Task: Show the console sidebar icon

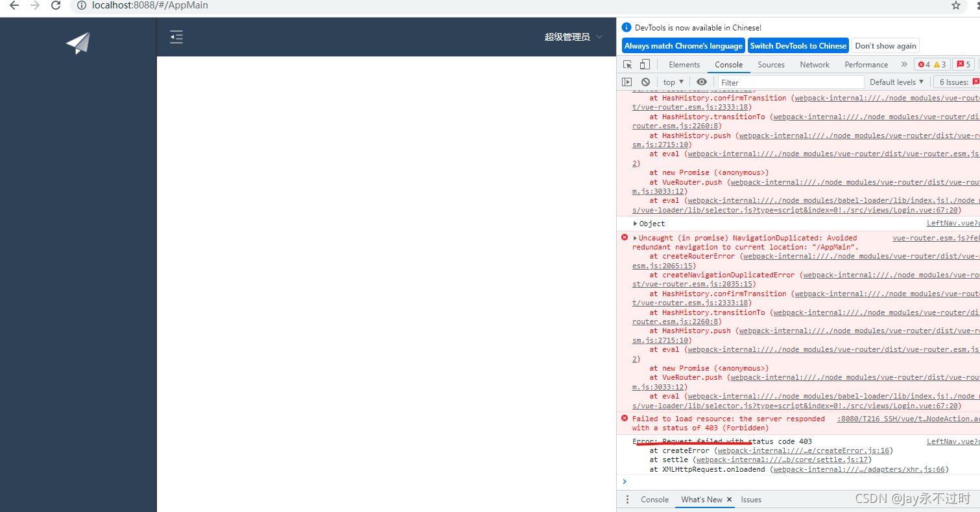Action: (627, 82)
